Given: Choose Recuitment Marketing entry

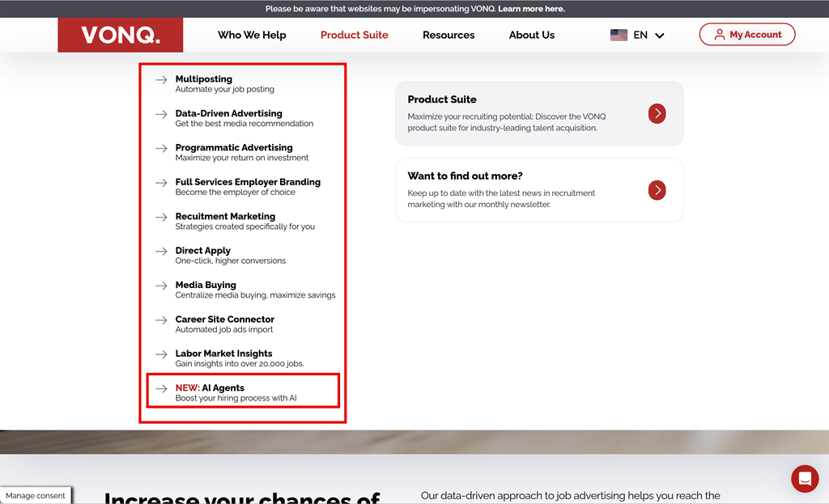Looking at the screenshot, I should 225,216.
